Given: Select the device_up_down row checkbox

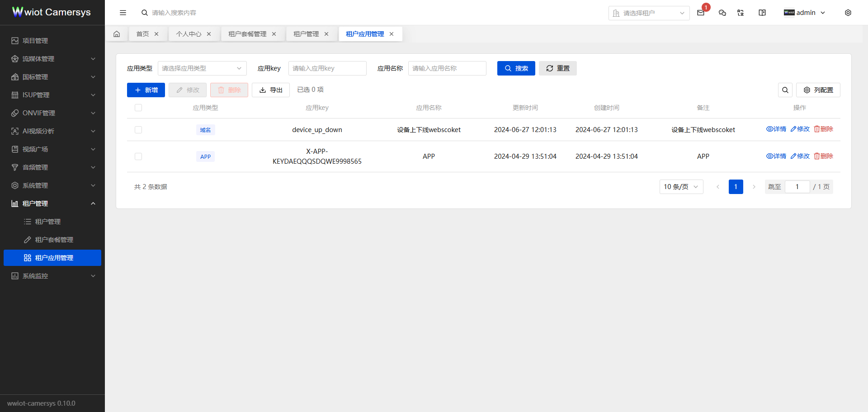Looking at the screenshot, I should (138, 129).
